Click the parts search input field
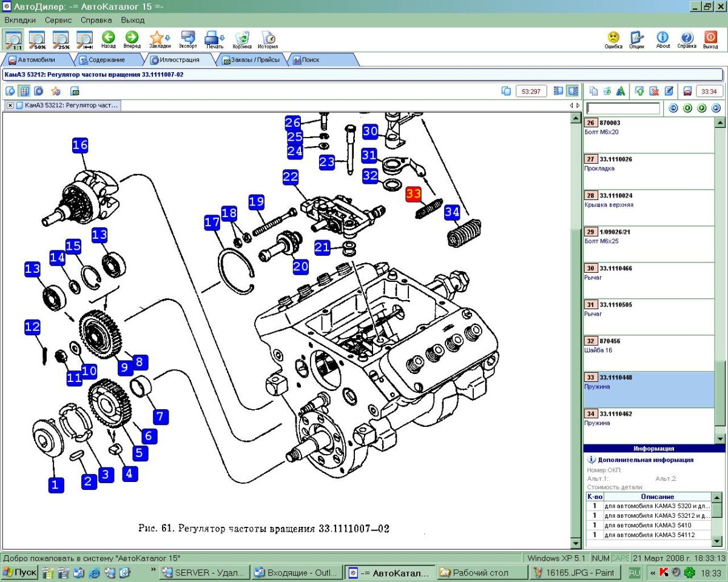Viewport: 728px width, 582px height. point(623,109)
